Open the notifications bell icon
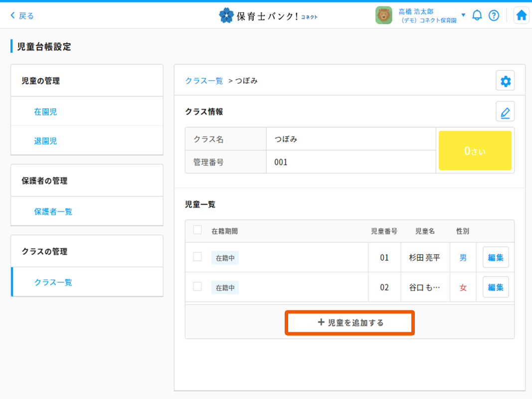 477,15
